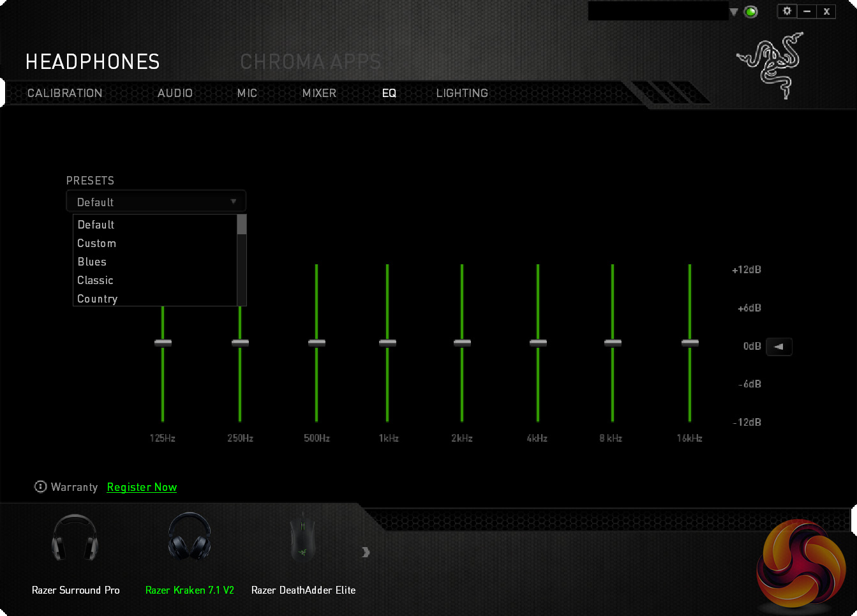The width and height of the screenshot is (857, 616).
Task: Open the Lighting tab
Action: (x=462, y=93)
